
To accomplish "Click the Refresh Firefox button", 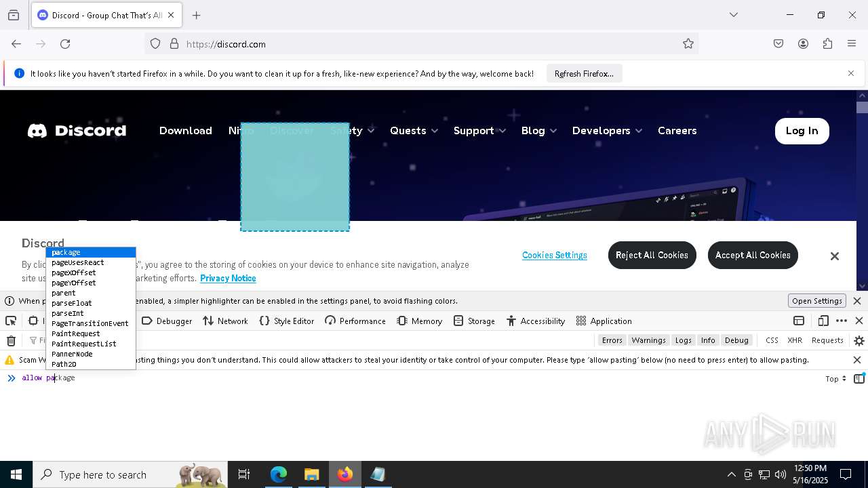I will point(584,74).
